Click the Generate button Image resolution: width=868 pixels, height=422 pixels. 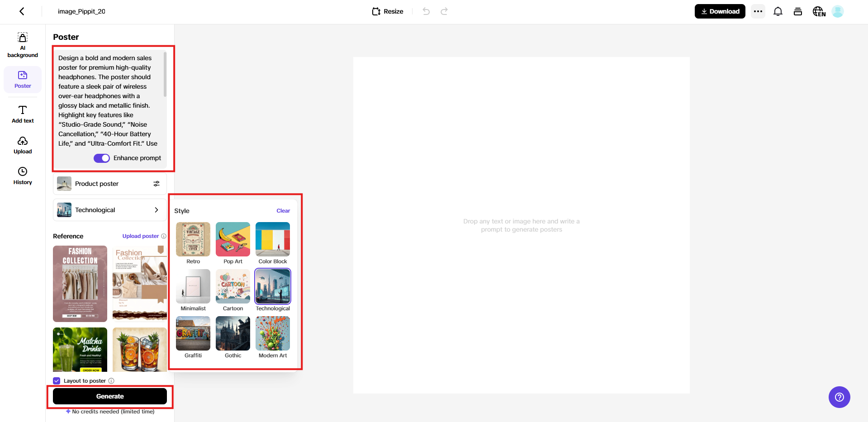tap(109, 396)
